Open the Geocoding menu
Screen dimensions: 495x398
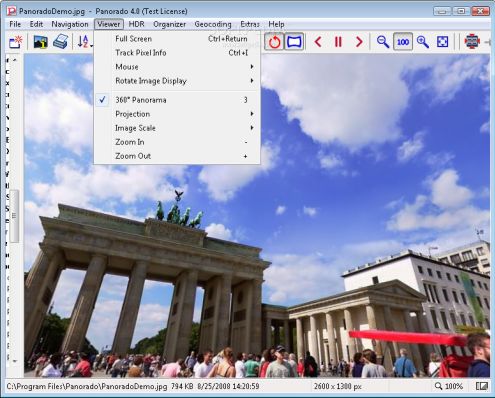(x=213, y=24)
